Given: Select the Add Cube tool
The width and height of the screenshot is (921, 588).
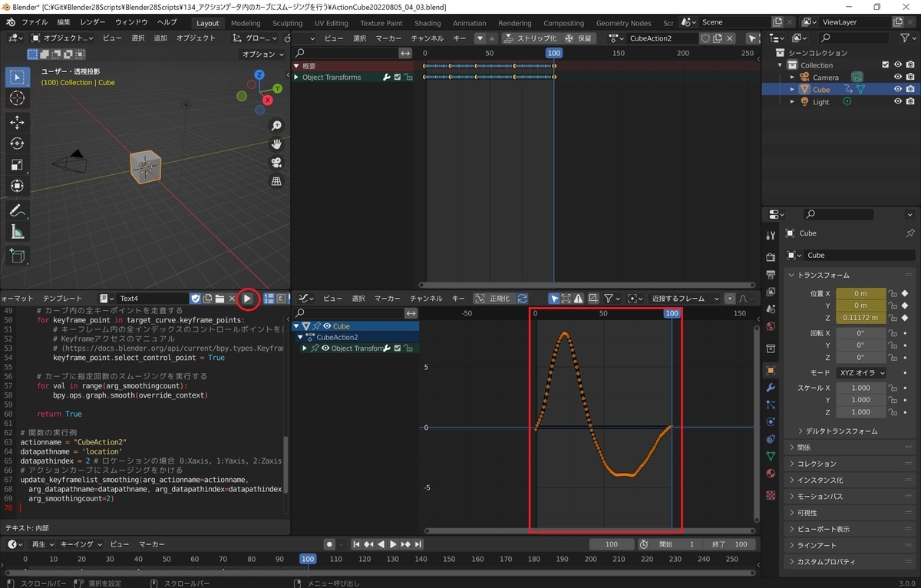Looking at the screenshot, I should click(x=17, y=256).
